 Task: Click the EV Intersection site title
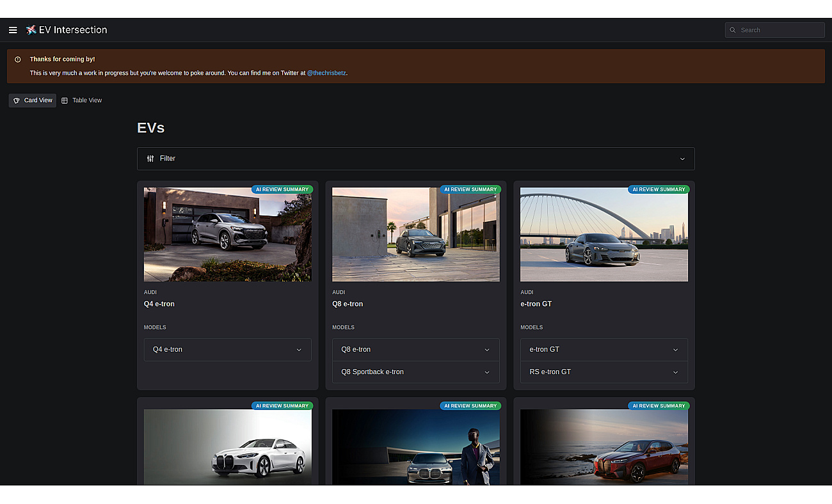(73, 30)
